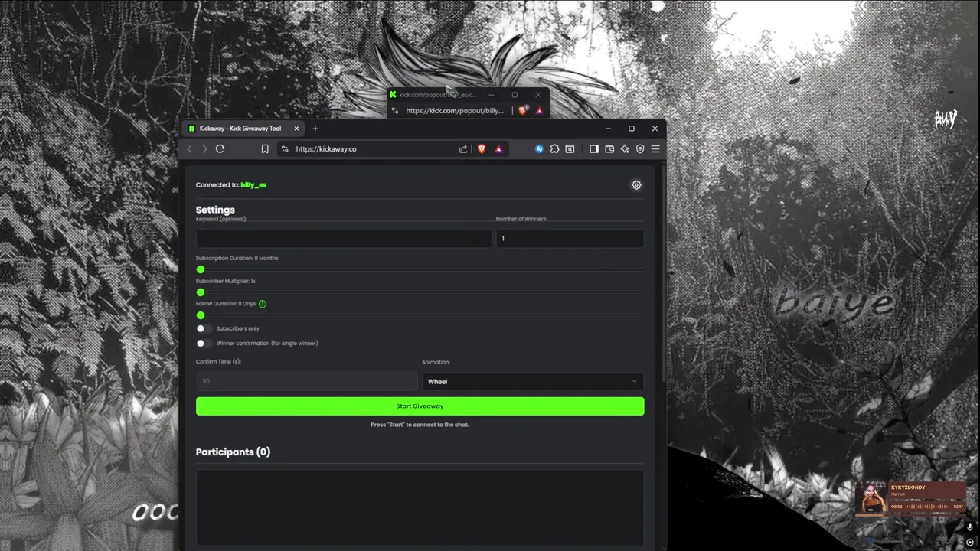Screen dimensions: 980x551
Task: Open the Brave VPN shield icon
Action: [640, 149]
